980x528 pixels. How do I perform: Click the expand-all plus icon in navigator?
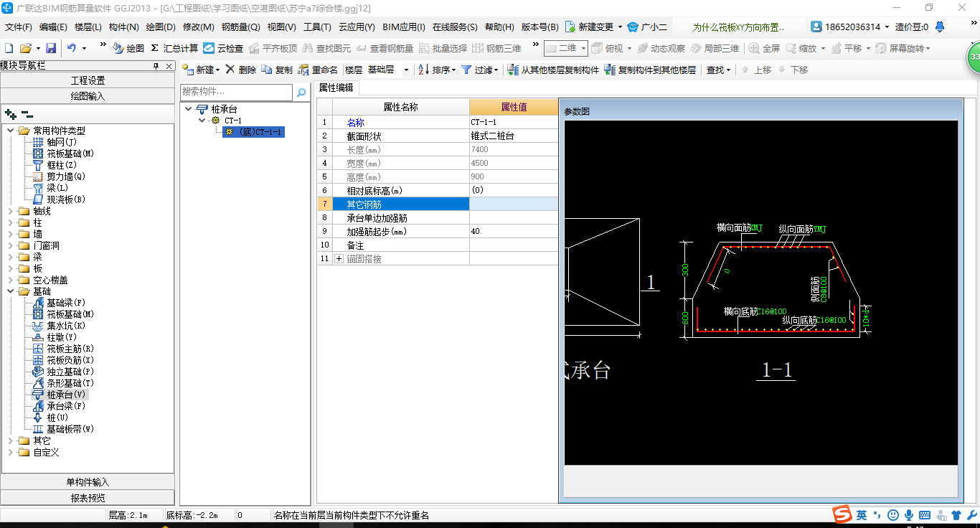coord(10,113)
